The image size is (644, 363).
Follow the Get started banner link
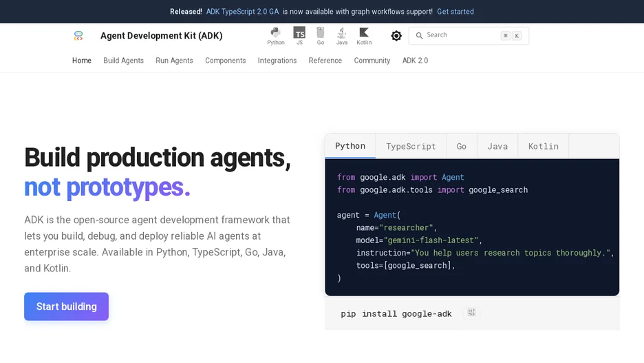(x=455, y=12)
